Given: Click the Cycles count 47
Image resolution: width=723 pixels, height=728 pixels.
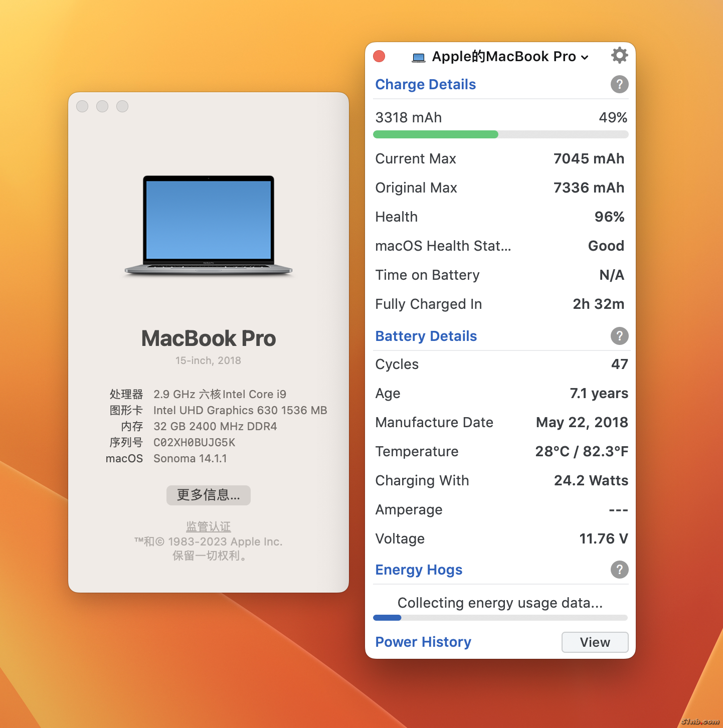Looking at the screenshot, I should tap(620, 364).
